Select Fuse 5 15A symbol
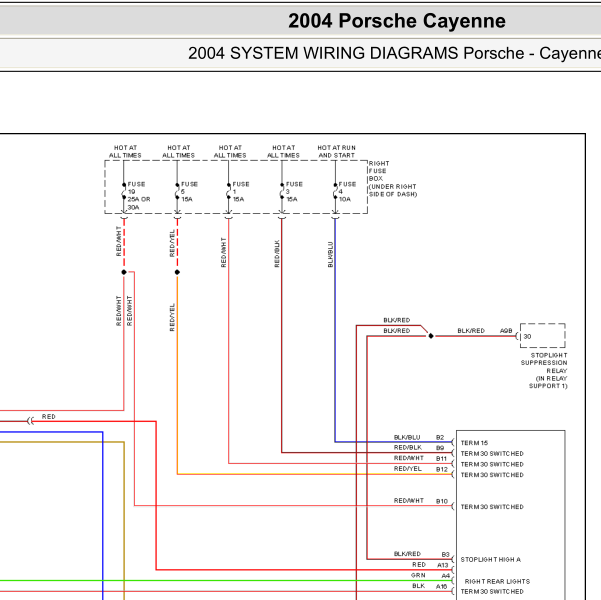 [x=177, y=191]
